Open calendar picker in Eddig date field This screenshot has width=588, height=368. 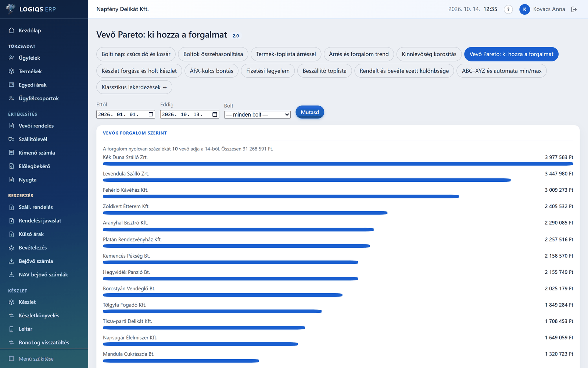215,114
